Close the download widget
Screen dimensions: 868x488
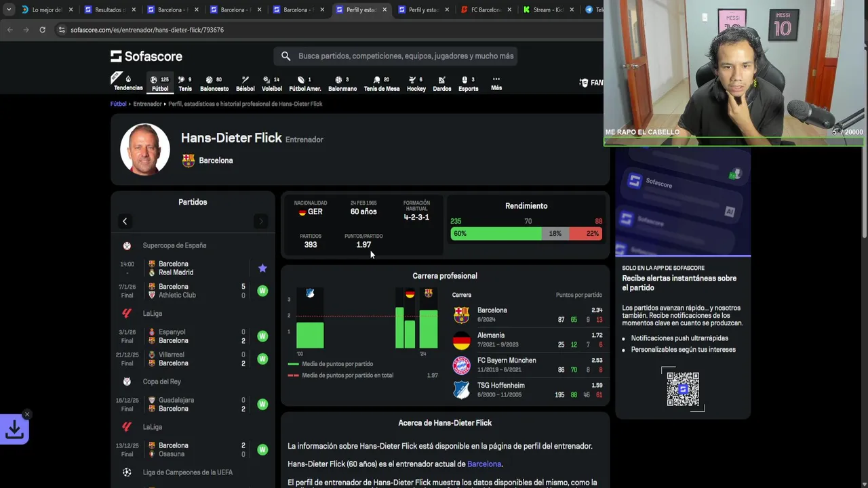(27, 414)
